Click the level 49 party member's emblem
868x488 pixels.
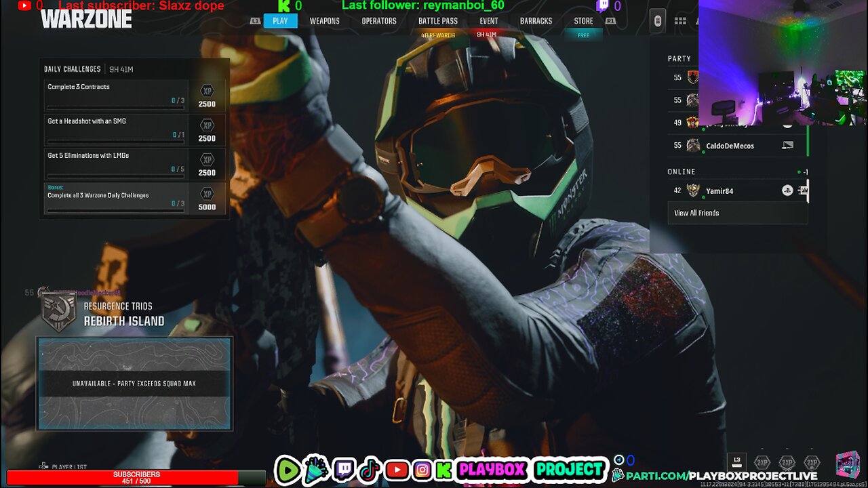click(x=692, y=123)
